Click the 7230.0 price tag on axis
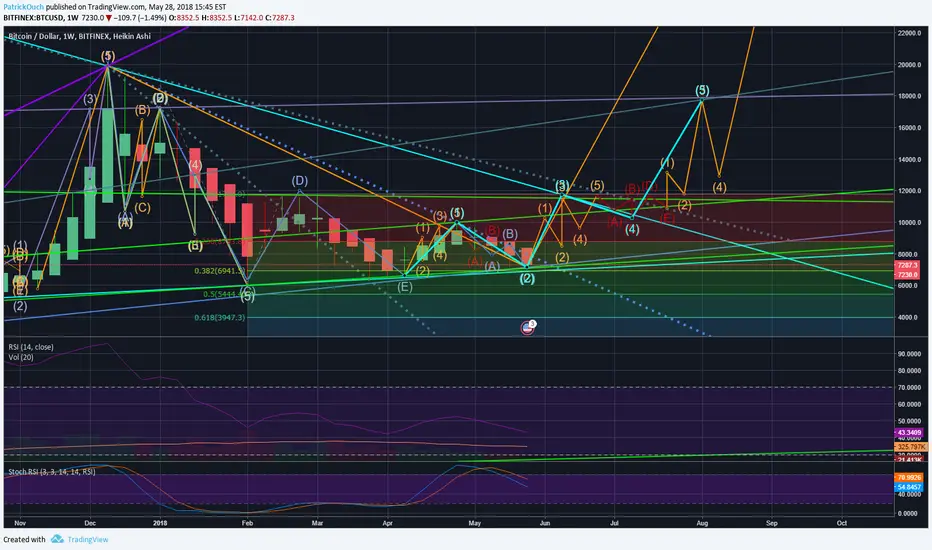The height and width of the screenshot is (550, 932). tap(907, 275)
